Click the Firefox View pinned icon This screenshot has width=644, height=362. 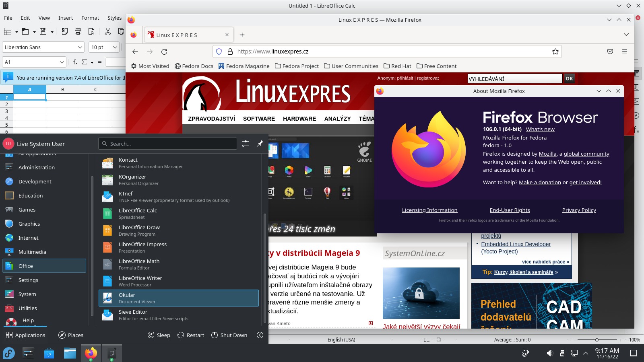coord(134,35)
